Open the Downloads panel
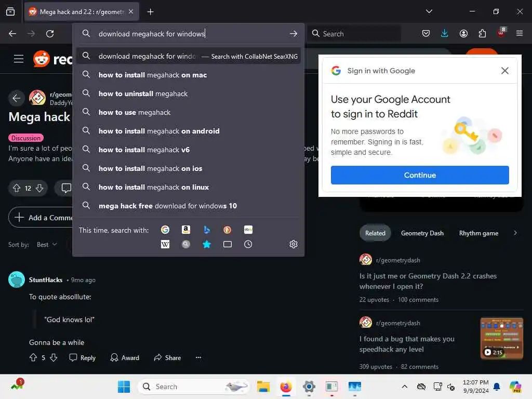 pyautogui.click(x=445, y=33)
